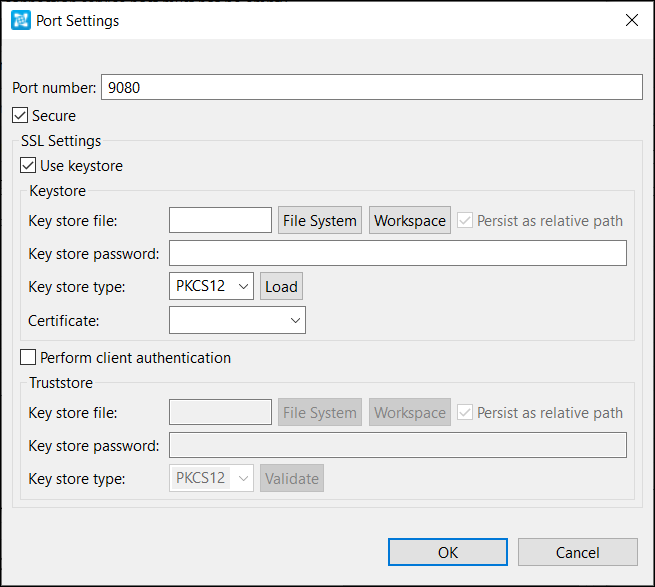Toggle the Use keystore checkbox
The width and height of the screenshot is (655, 587).
pos(28,165)
